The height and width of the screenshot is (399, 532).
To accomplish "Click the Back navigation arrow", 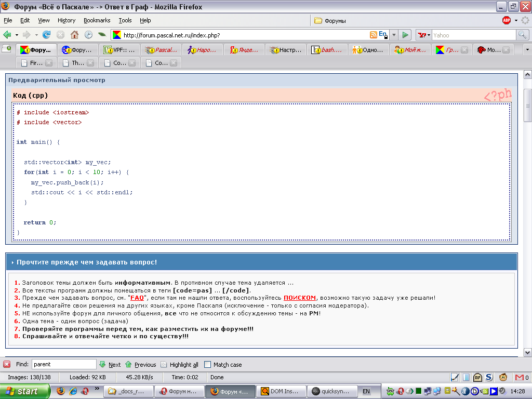I will (7, 35).
